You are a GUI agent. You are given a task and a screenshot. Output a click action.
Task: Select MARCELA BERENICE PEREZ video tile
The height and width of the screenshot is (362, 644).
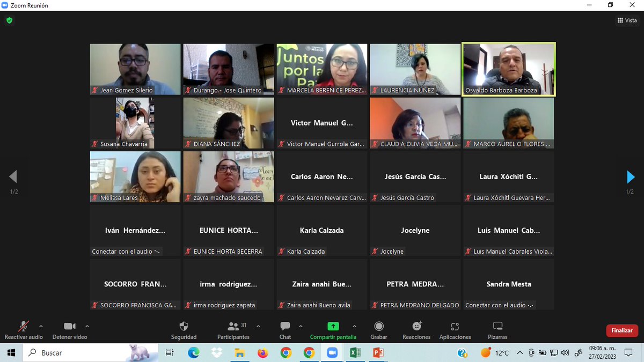coord(322,69)
